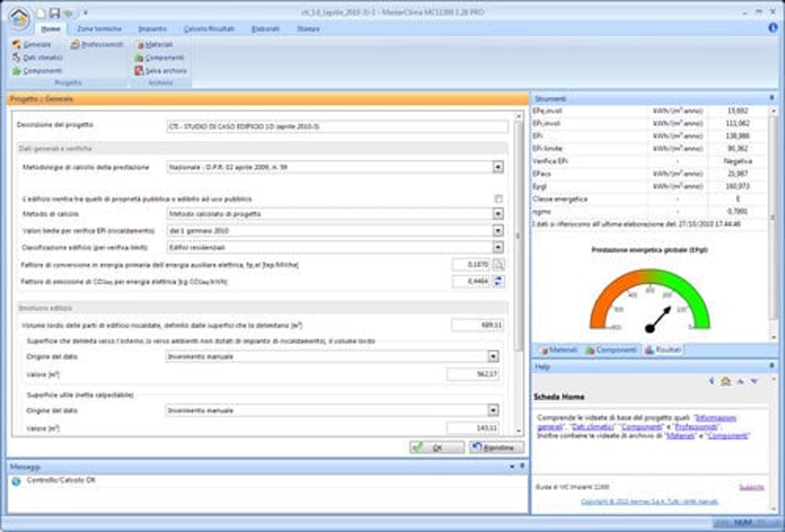The image size is (785, 532).
Task: Click the Descrizione del progetto text field
Action: point(337,127)
